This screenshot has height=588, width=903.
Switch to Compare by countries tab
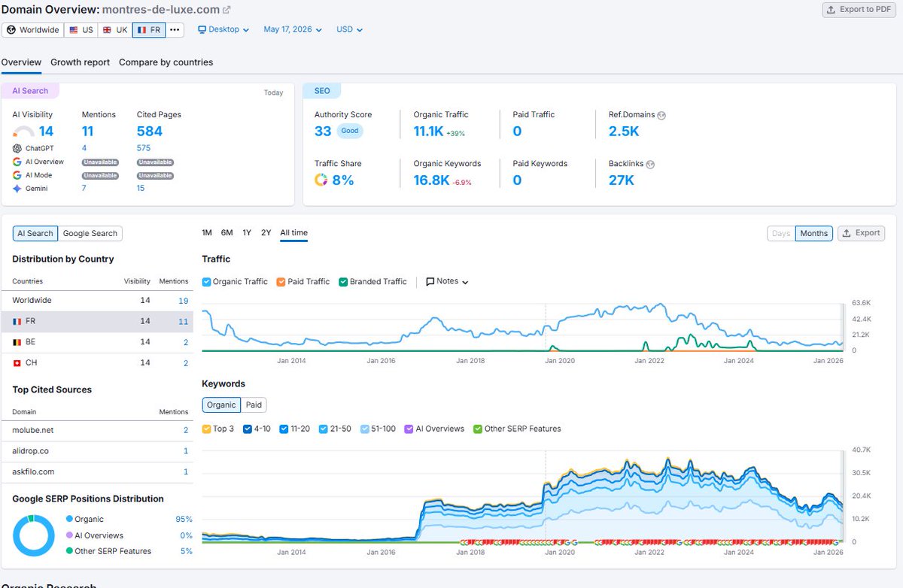pyautogui.click(x=166, y=62)
